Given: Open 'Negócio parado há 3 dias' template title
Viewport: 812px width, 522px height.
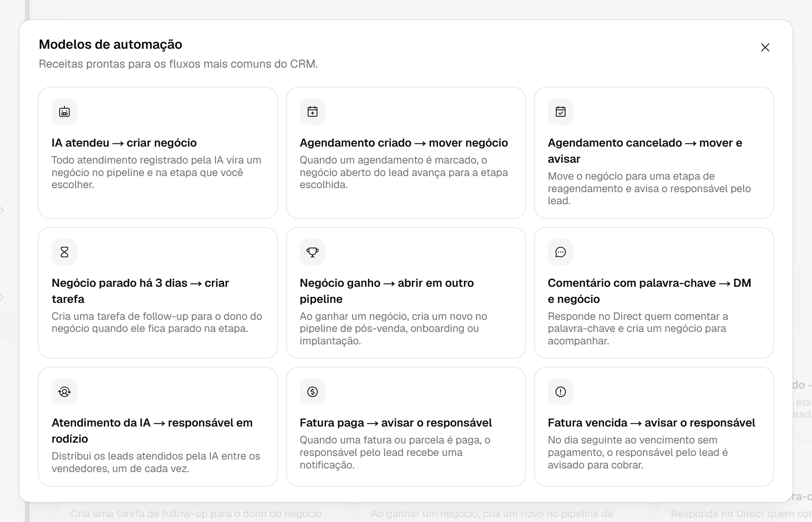Looking at the screenshot, I should (x=140, y=291).
